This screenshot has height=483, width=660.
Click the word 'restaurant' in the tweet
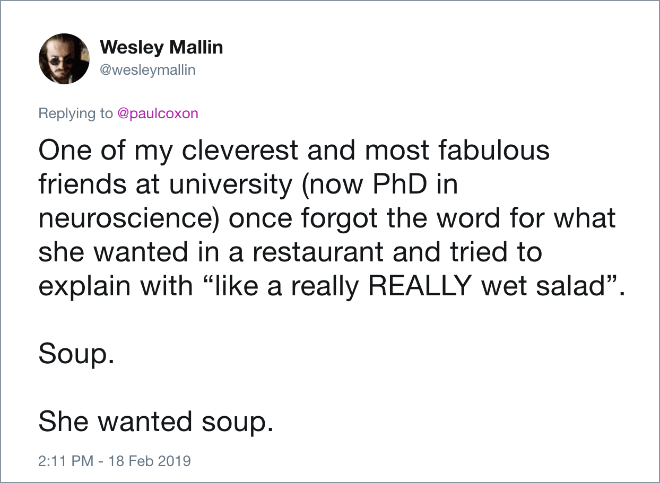[x=318, y=252]
